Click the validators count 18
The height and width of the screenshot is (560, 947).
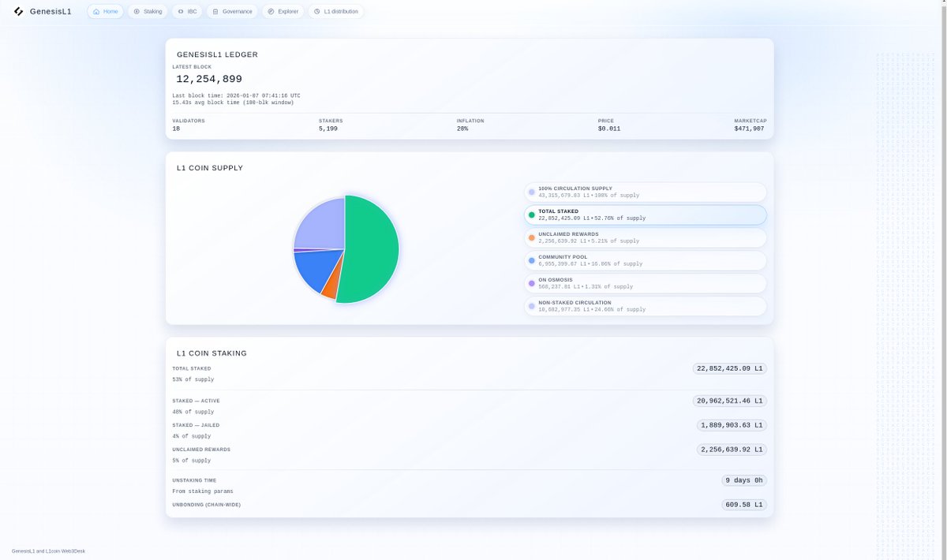(x=176, y=129)
